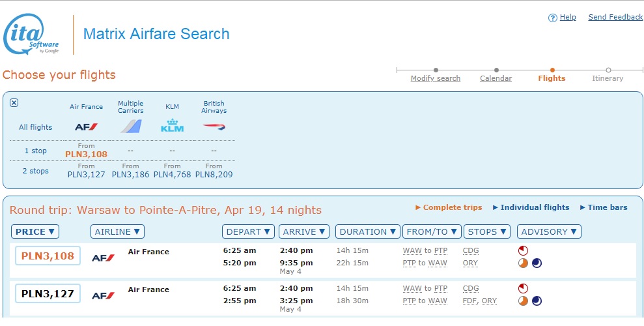Click the All flights label
Viewport: 644px width, 326px height.
pos(35,127)
